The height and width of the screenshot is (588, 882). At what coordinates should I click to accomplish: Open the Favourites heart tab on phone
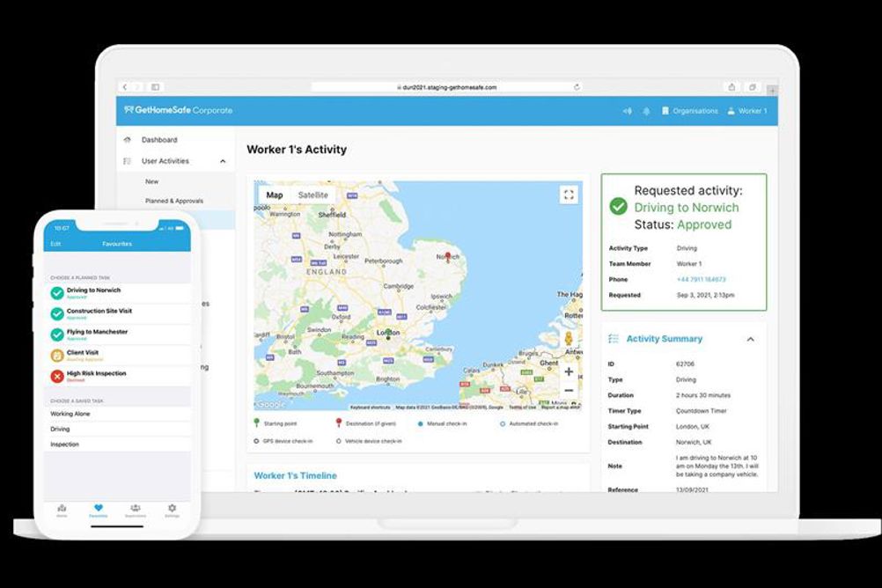point(99,511)
